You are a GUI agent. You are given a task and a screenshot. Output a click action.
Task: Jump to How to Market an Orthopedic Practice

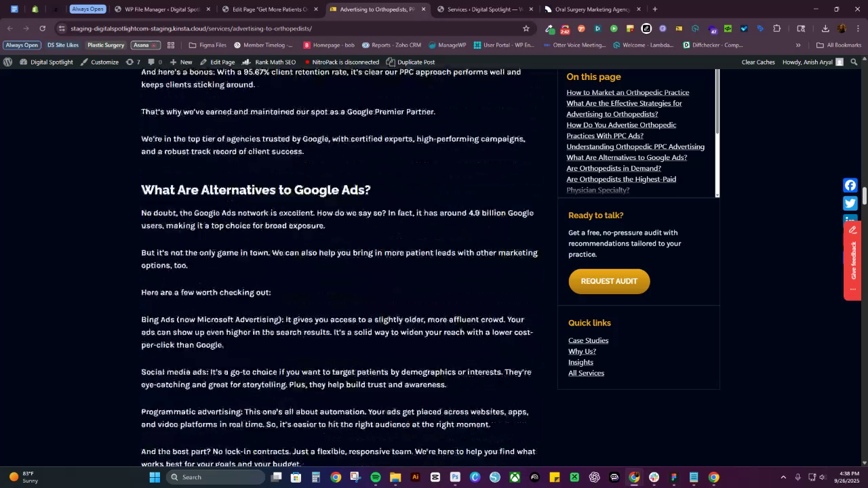tap(627, 92)
